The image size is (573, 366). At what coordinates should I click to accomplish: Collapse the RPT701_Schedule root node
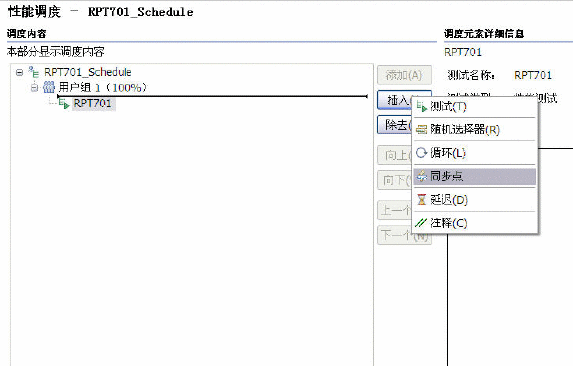[x=19, y=72]
